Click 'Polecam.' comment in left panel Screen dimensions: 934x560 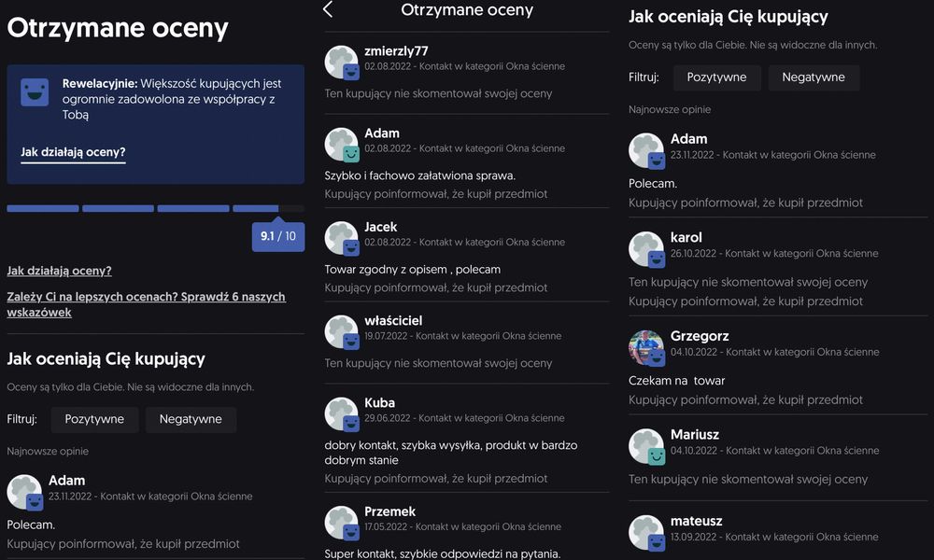(x=31, y=525)
